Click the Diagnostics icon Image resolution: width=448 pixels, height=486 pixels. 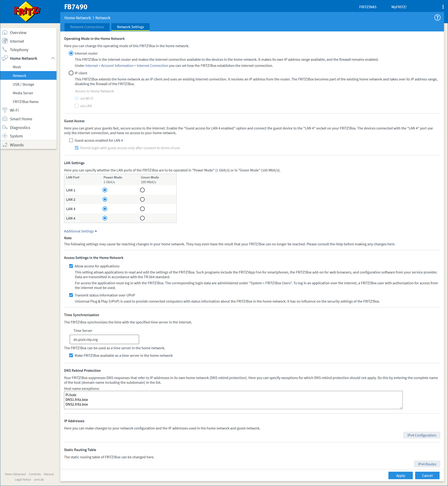[5, 128]
